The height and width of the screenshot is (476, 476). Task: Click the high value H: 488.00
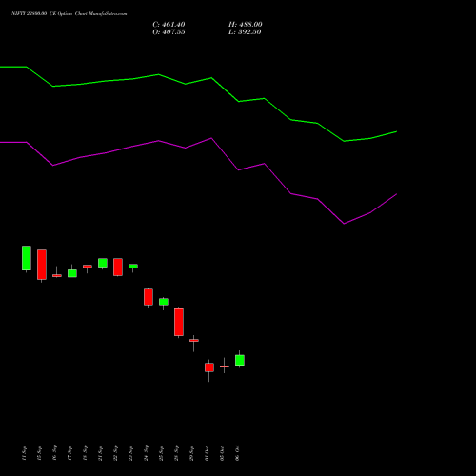pos(246,25)
